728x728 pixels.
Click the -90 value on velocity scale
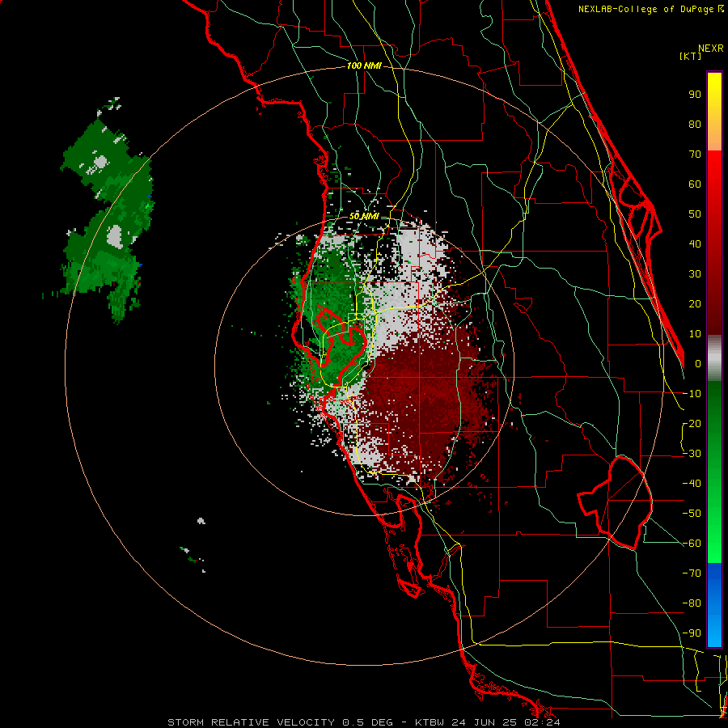pyautogui.click(x=692, y=633)
